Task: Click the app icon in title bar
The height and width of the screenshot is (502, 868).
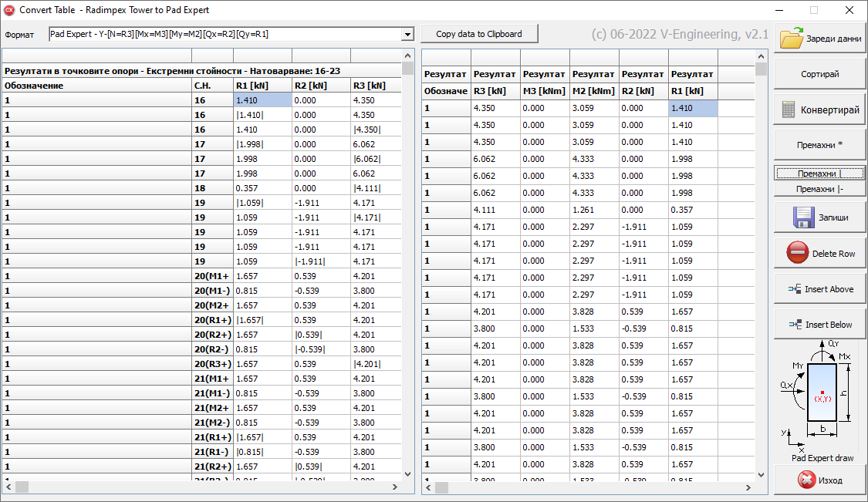Action: 9,10
